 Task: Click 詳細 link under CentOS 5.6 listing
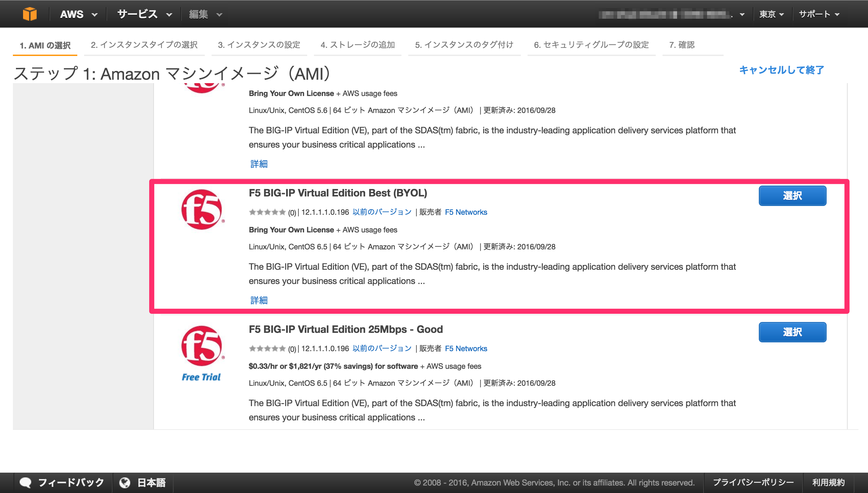[x=259, y=164]
